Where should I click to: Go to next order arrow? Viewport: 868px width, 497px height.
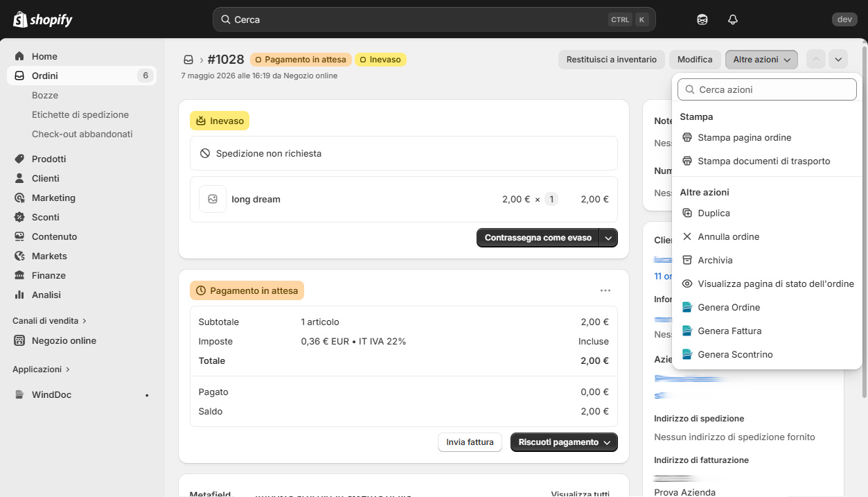(x=838, y=60)
